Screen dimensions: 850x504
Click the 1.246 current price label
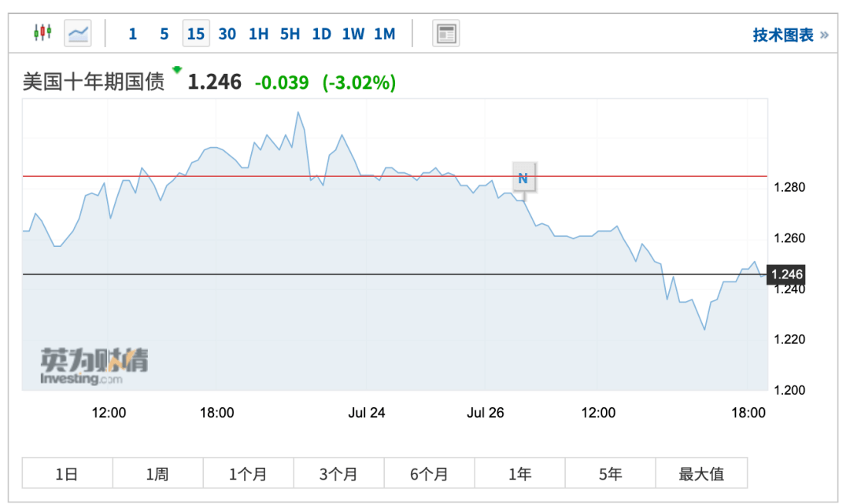787,274
